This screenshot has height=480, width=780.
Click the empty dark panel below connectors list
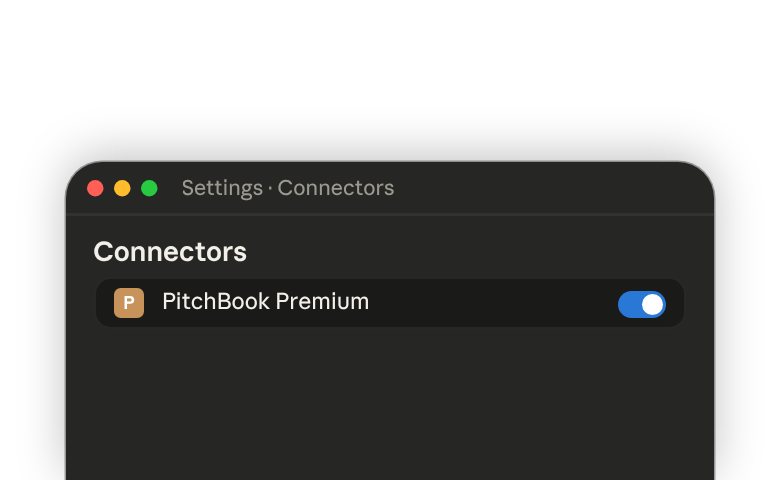[390, 403]
